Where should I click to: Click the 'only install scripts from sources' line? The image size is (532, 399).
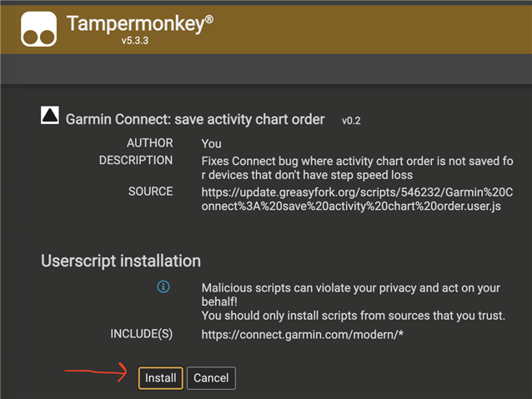point(354,316)
